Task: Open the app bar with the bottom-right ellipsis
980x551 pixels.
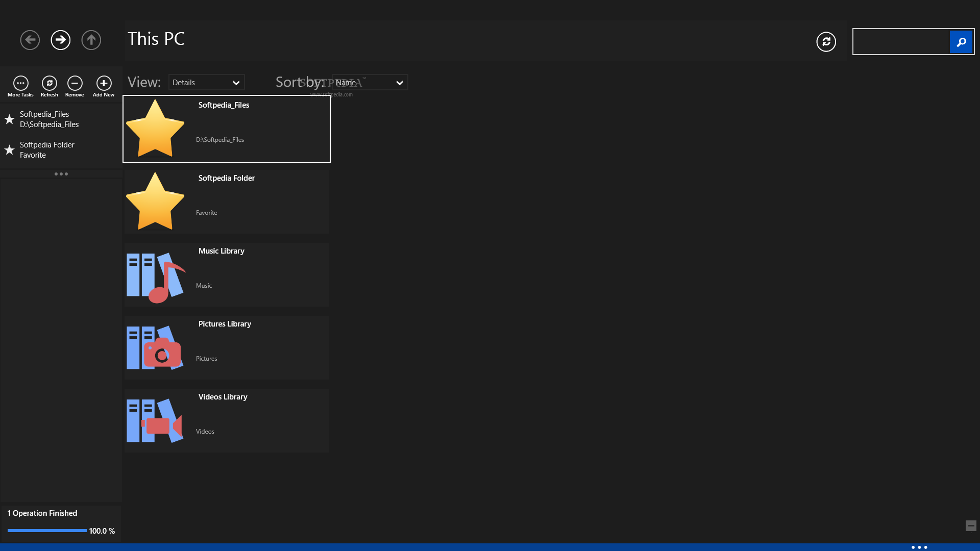Action: tap(919, 547)
